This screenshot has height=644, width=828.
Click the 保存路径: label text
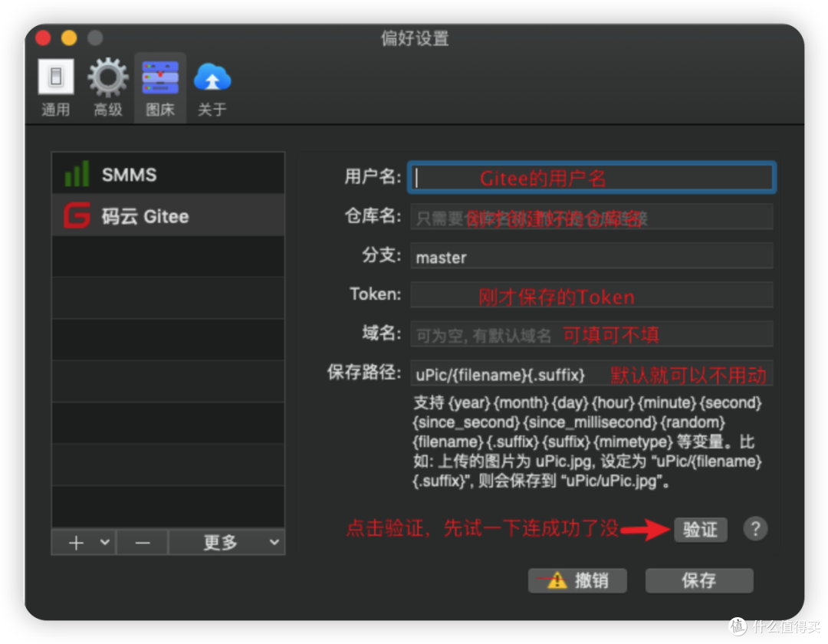pyautogui.click(x=364, y=372)
